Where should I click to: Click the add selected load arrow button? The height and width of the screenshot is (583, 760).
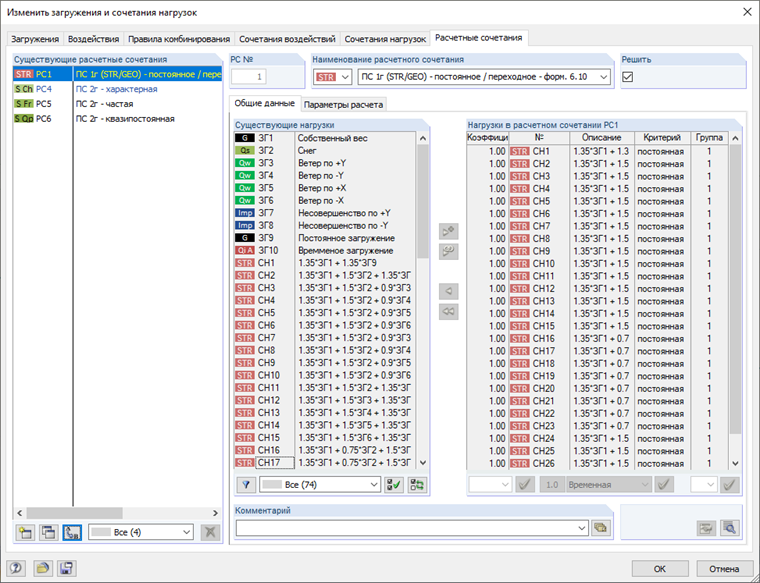[448, 231]
